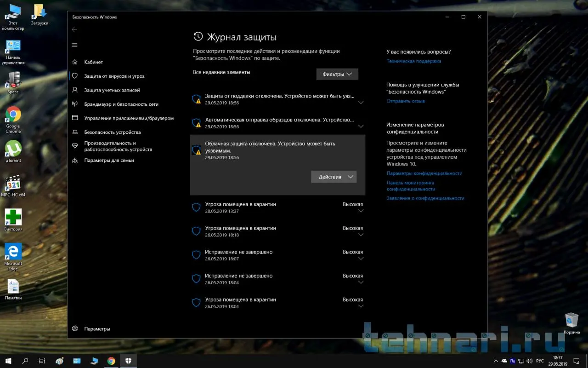Open Управление приложениями/браузером section
This screenshot has height=368, width=588.
(x=129, y=118)
